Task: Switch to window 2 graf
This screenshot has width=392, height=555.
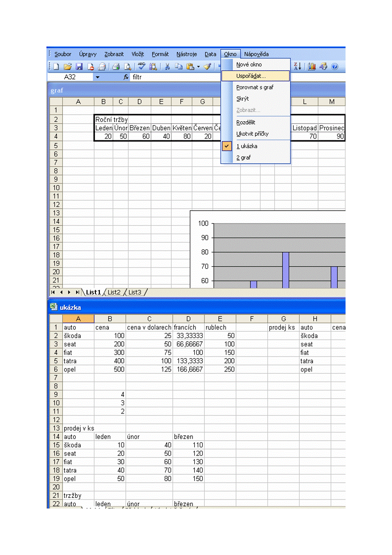Action: [256, 157]
